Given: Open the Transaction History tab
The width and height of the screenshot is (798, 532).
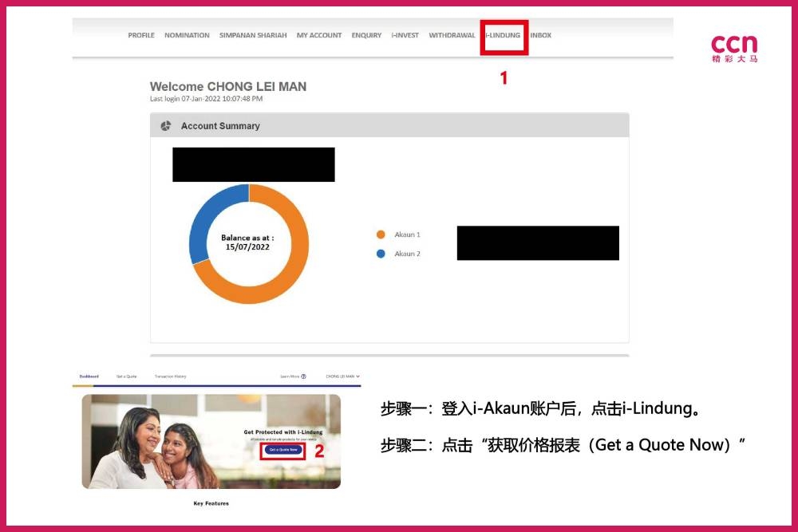Looking at the screenshot, I should click(171, 376).
